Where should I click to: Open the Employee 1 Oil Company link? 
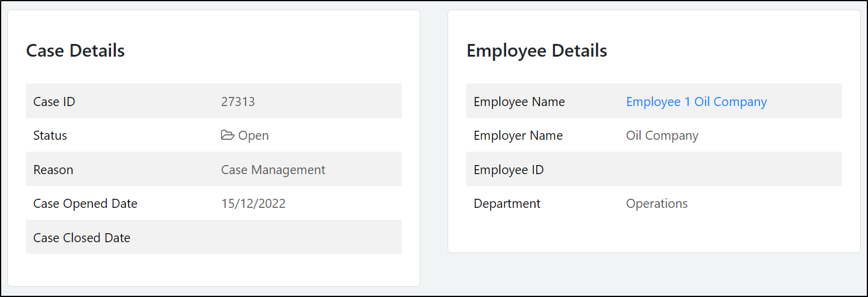tap(696, 102)
